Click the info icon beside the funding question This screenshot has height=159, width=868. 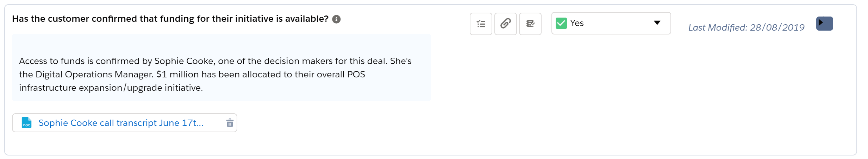click(x=336, y=19)
